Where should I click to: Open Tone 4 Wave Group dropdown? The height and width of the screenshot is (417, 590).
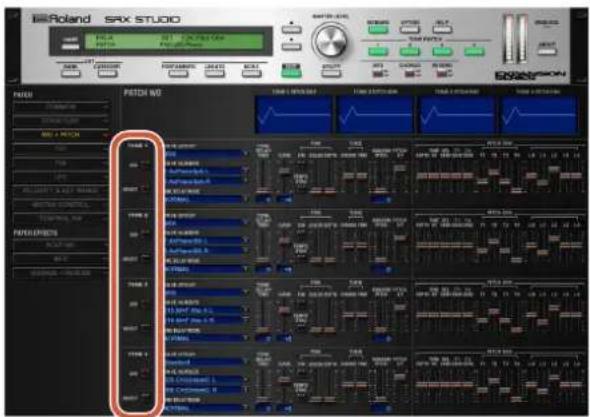click(x=207, y=362)
